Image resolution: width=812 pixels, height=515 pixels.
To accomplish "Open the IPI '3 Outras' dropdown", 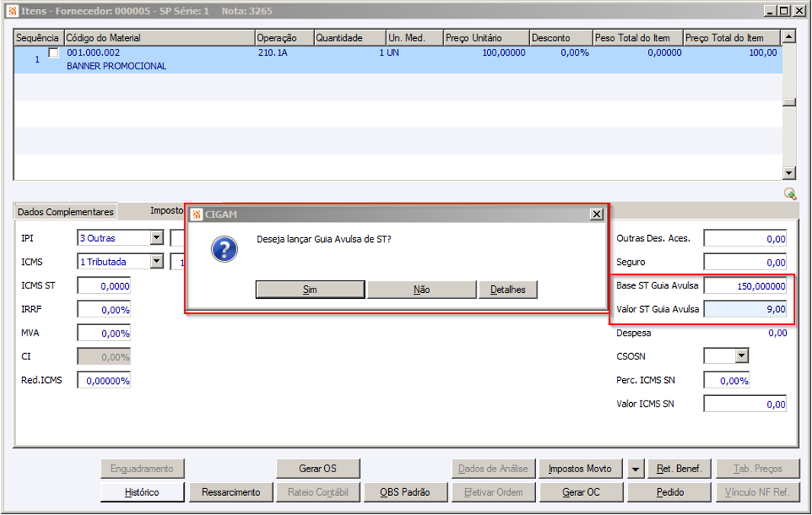I will coord(156,238).
